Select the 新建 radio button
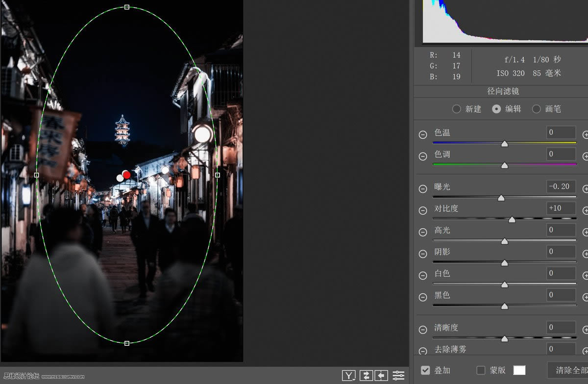Viewport: 588px width, 384px height. [456, 109]
